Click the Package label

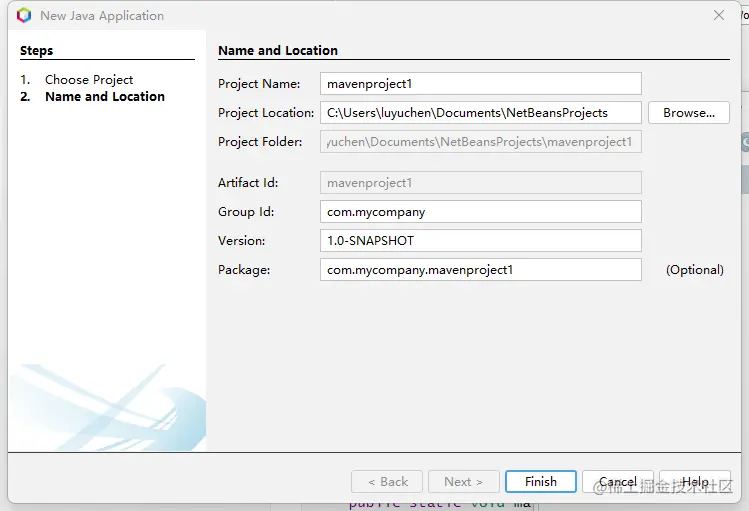click(x=244, y=270)
